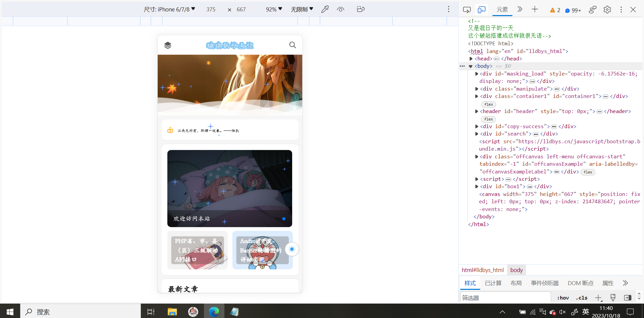Open the layers menu icon on the site header
This screenshot has width=644, height=318.
[168, 45]
